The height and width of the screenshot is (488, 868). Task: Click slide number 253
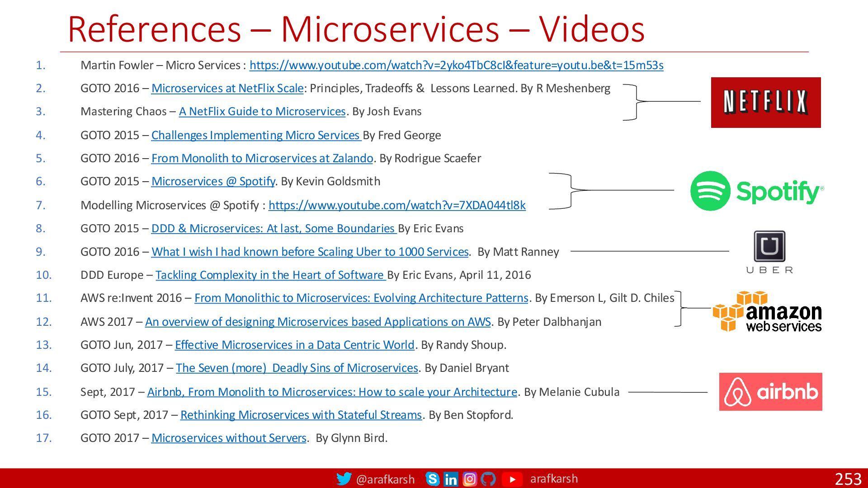tap(848, 479)
